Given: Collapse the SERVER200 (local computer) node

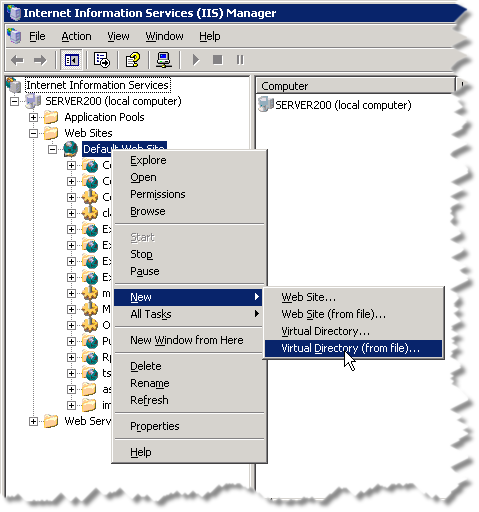Looking at the screenshot, I should tap(14, 101).
